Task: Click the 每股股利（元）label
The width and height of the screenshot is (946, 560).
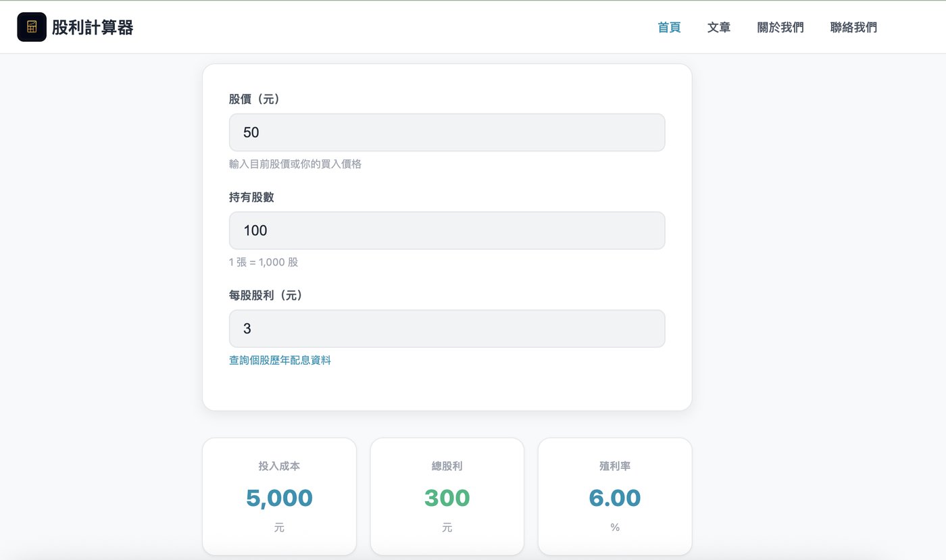Action: 266,295
